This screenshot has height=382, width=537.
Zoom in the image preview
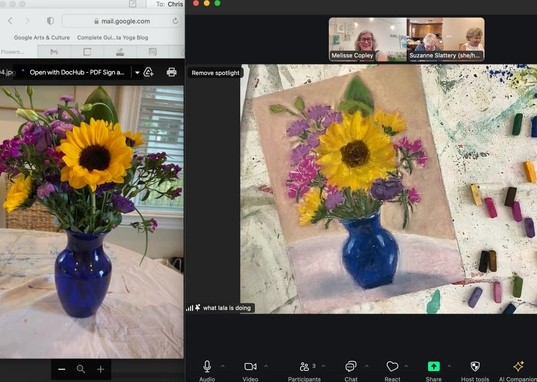tap(100, 369)
